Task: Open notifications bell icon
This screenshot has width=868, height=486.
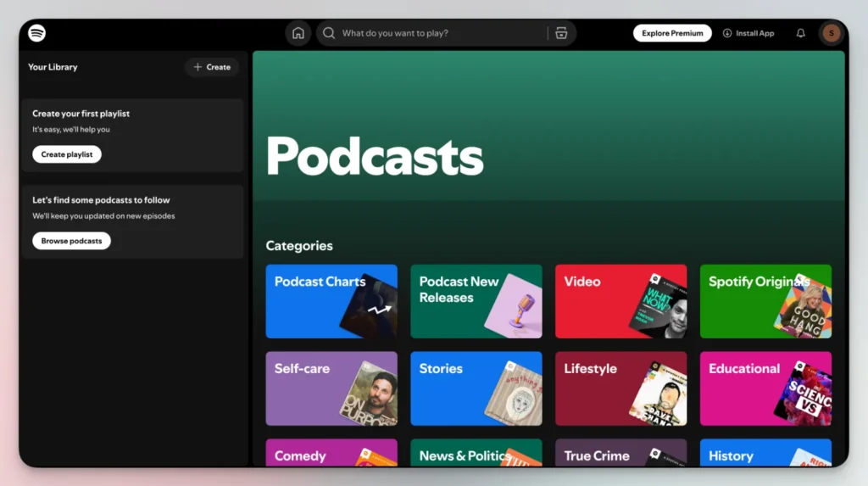Action: pyautogui.click(x=800, y=33)
